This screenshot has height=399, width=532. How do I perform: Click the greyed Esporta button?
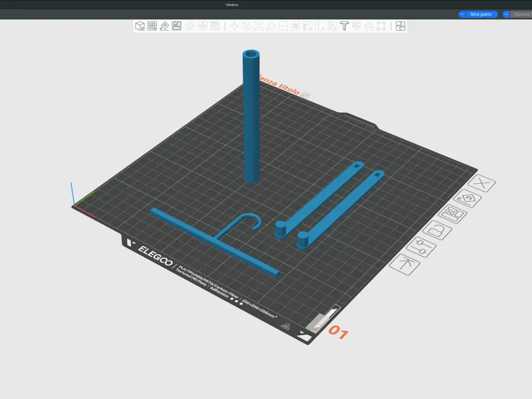[522, 14]
